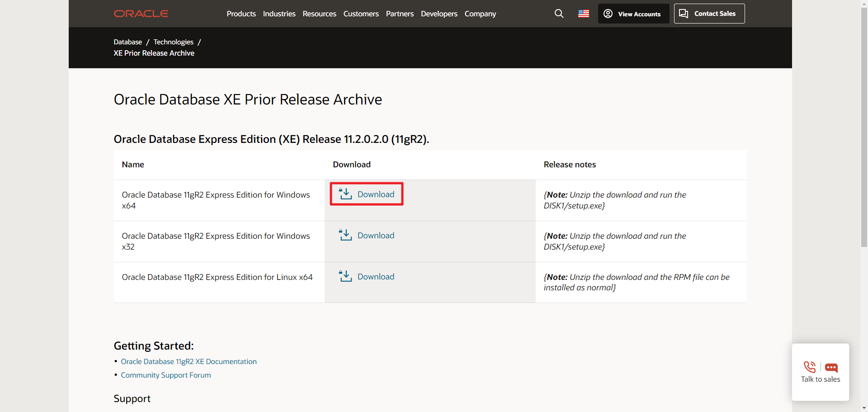This screenshot has height=412, width=868.
Task: Click the 'Getting Started:' heading
Action: 154,346
